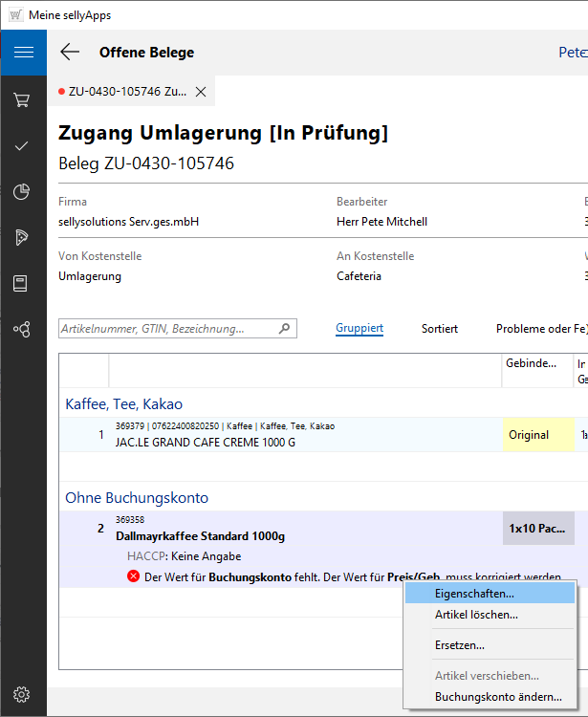The width and height of the screenshot is (588, 717).
Task: Select the ZU-0430-105746 document tab
Action: [124, 92]
